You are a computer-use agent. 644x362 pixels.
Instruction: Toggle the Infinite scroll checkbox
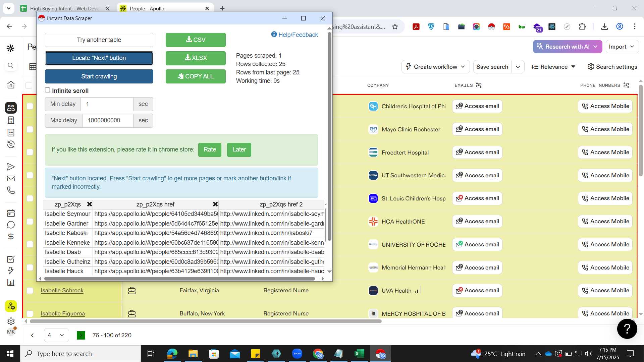[x=48, y=90]
